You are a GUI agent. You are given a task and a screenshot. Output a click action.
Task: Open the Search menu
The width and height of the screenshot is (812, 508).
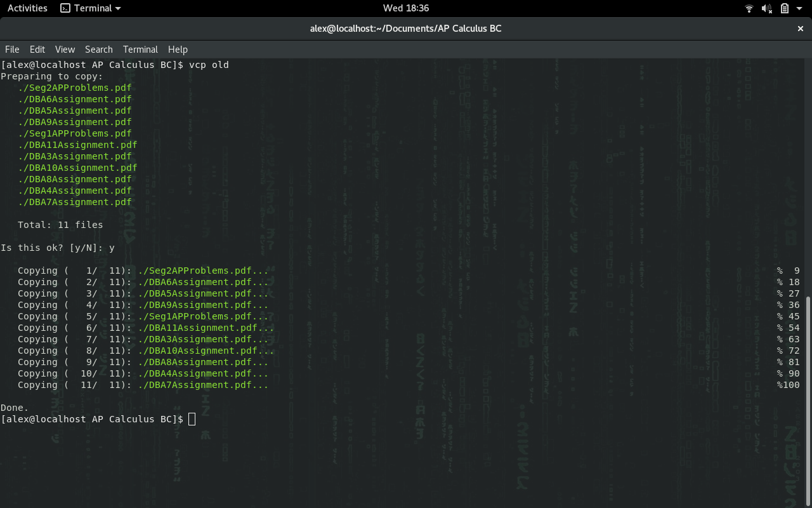pyautogui.click(x=99, y=50)
